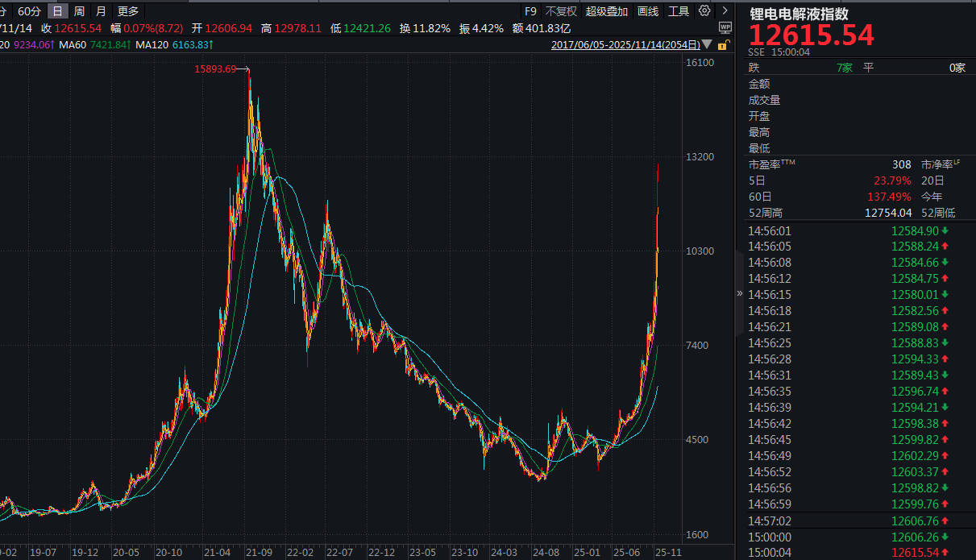Image resolution: width=976 pixels, height=560 pixels.
Task: Collapse the right panel with the » handle
Action: [740, 293]
